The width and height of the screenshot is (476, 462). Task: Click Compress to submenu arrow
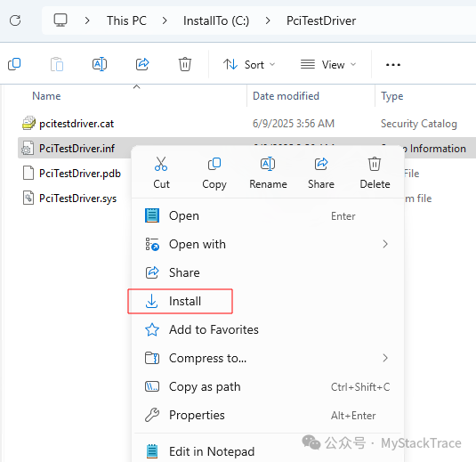[385, 358]
